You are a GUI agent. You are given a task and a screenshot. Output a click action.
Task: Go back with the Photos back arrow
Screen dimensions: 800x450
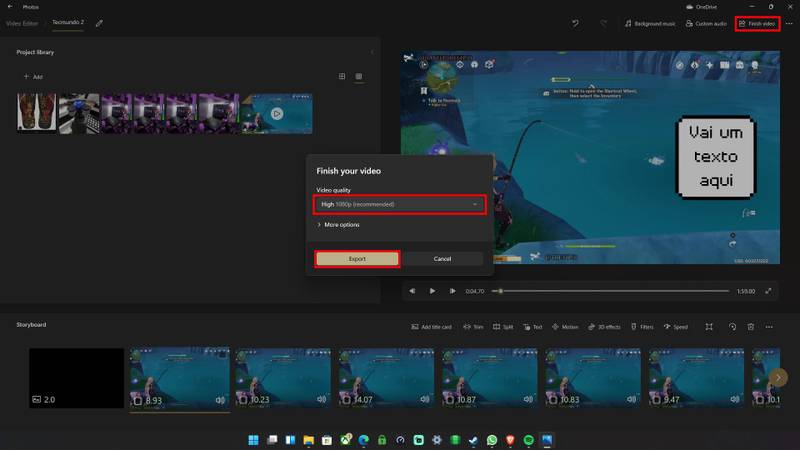10,7
